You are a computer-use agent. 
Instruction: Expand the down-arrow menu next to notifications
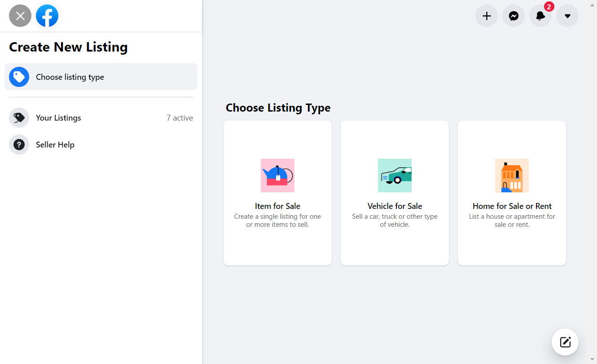[x=567, y=16]
